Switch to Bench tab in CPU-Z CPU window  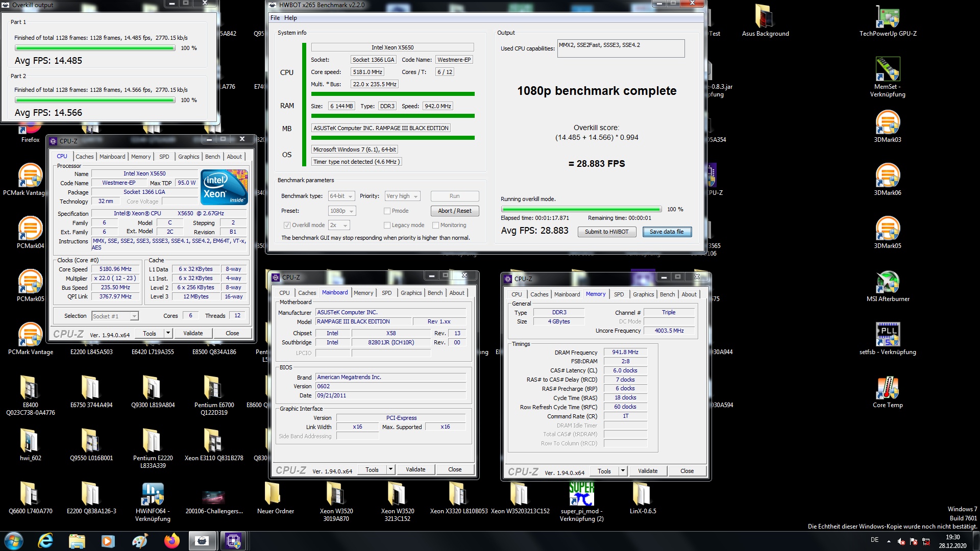click(212, 157)
